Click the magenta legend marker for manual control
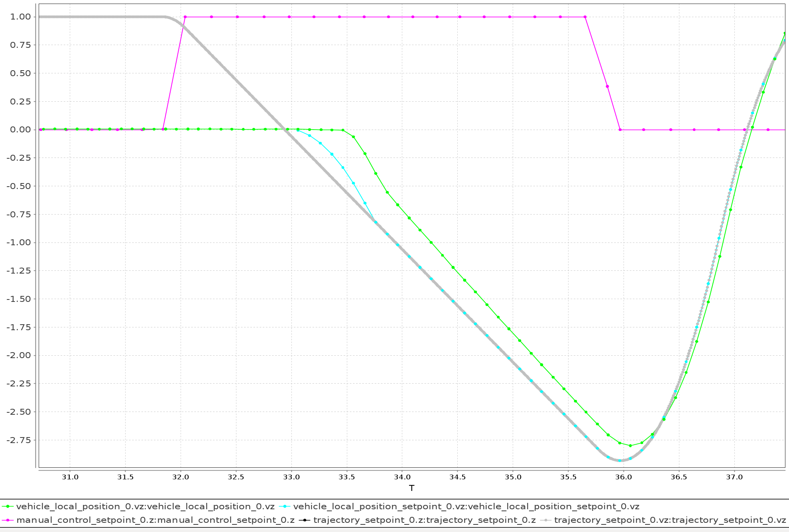This screenshot has width=789, height=532. click(x=8, y=520)
